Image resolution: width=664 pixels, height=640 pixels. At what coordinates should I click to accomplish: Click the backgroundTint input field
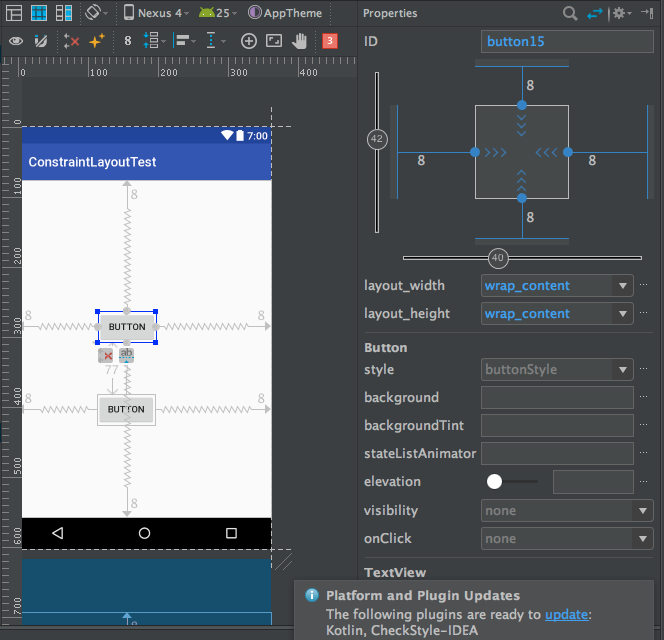(x=557, y=426)
